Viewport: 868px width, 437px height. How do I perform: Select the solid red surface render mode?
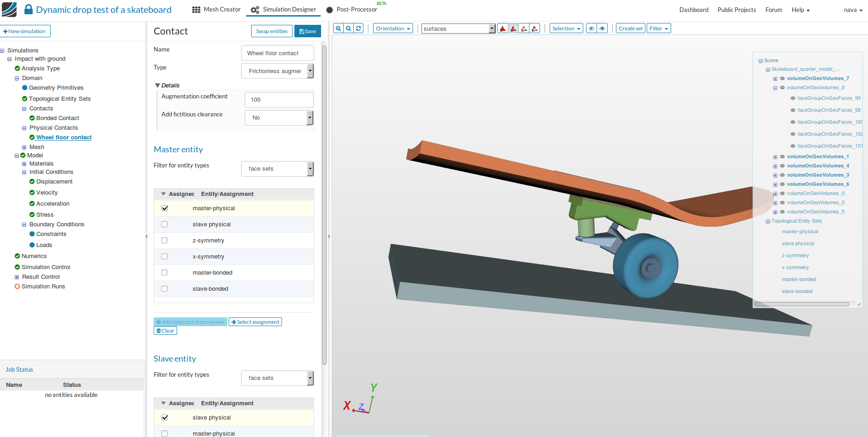503,29
